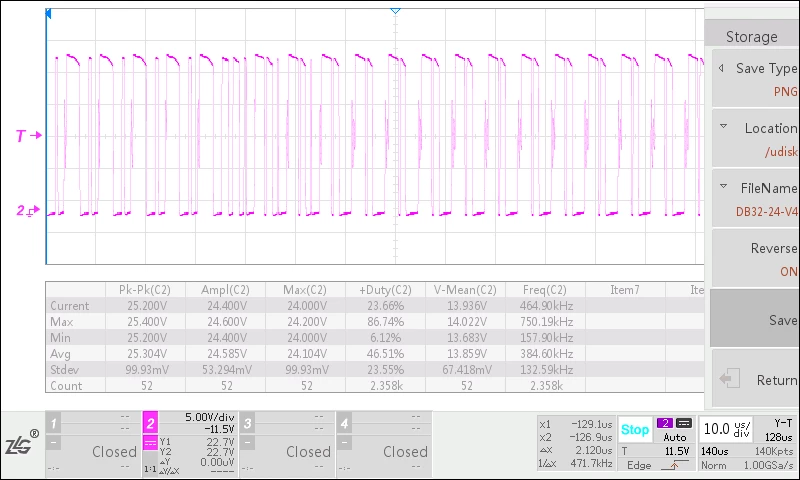Click the Storage menu title
The width and height of the screenshot is (800, 480).
point(752,37)
